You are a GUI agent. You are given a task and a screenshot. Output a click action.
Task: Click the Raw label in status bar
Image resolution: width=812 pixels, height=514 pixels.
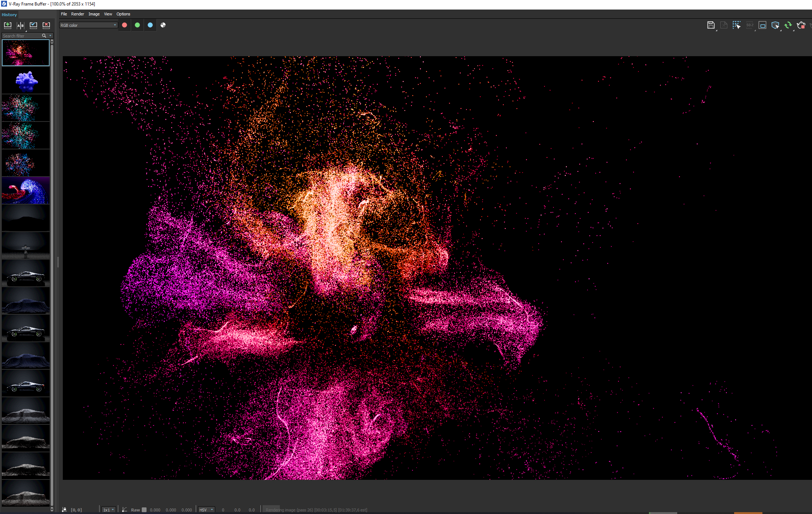(136, 510)
